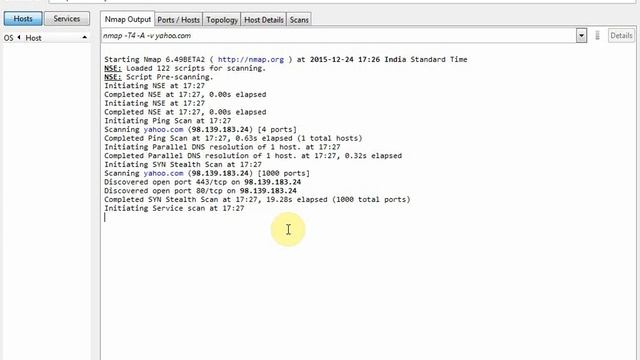Click 'Completed Parallel DNS resolution' line
This screenshot has height=360, width=640.
[253, 156]
